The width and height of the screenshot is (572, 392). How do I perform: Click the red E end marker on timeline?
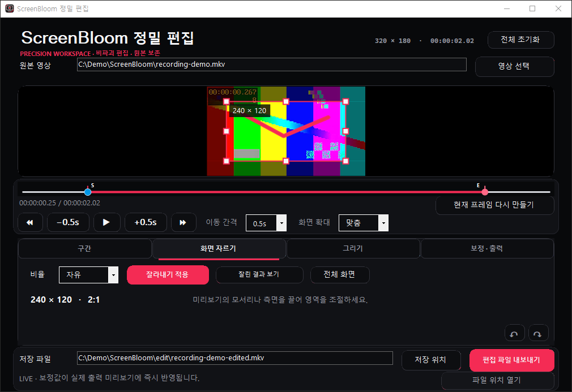[x=484, y=192]
